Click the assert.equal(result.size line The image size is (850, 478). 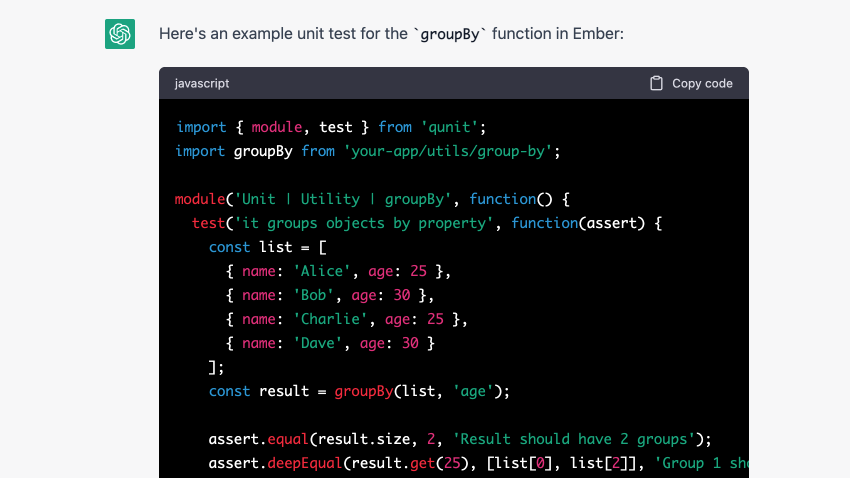coord(460,439)
